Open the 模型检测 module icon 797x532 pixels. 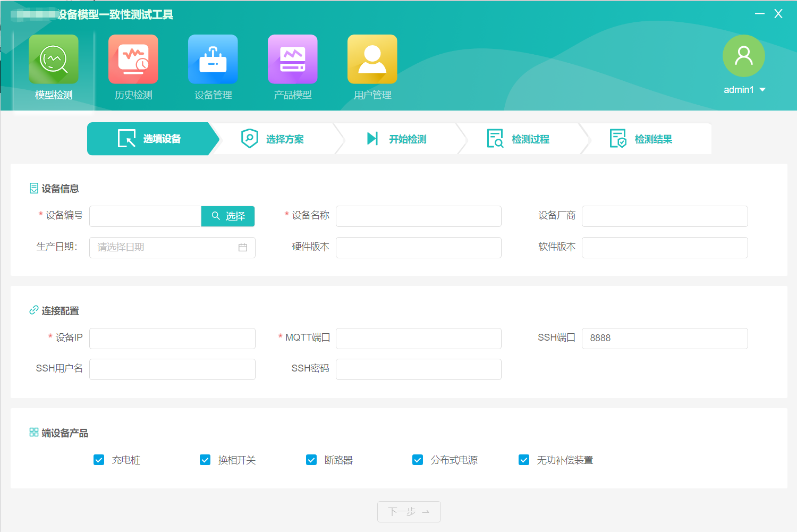point(54,59)
